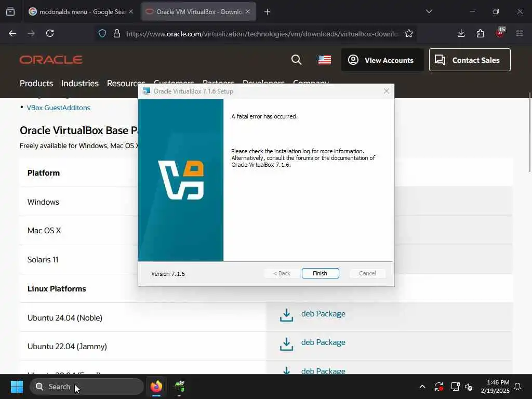Click the Mac OS X row text
532x399 pixels.
(x=44, y=231)
